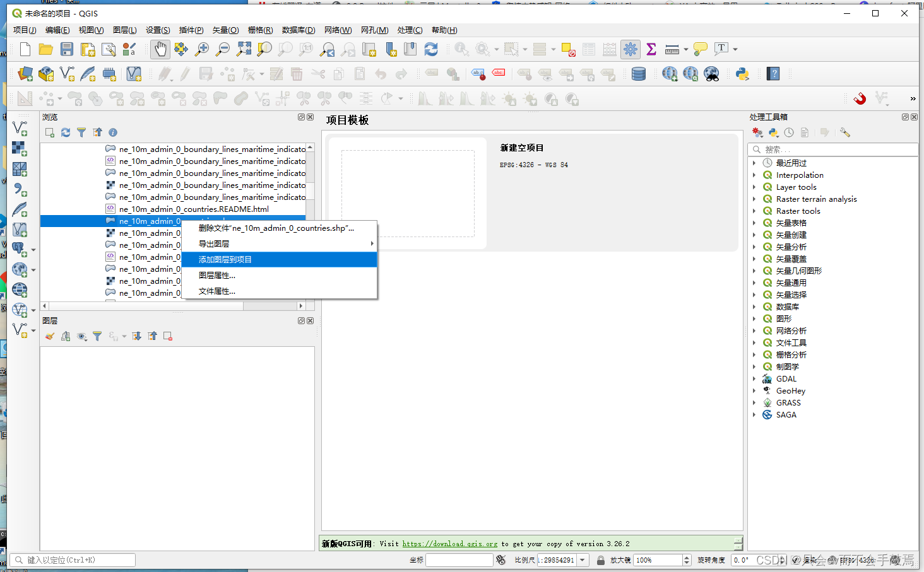924x572 pixels.
Task: Click the Browser panel filter funnel icon
Action: pos(81,132)
